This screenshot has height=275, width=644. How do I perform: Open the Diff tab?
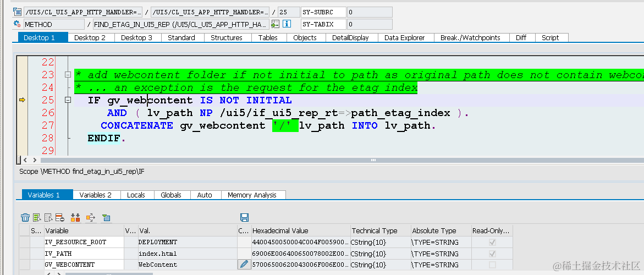tap(521, 37)
